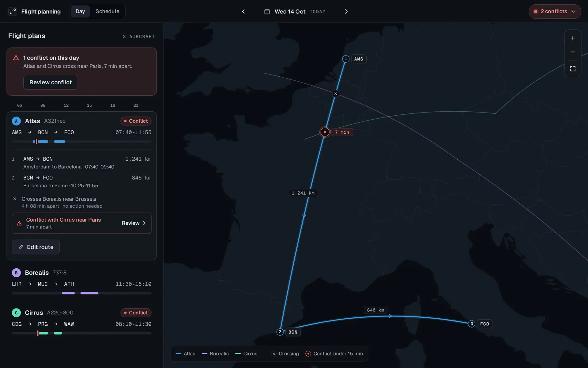Click the Cirrus timeline schedule bar
Viewport: 588px width, 368px height.
81,333
